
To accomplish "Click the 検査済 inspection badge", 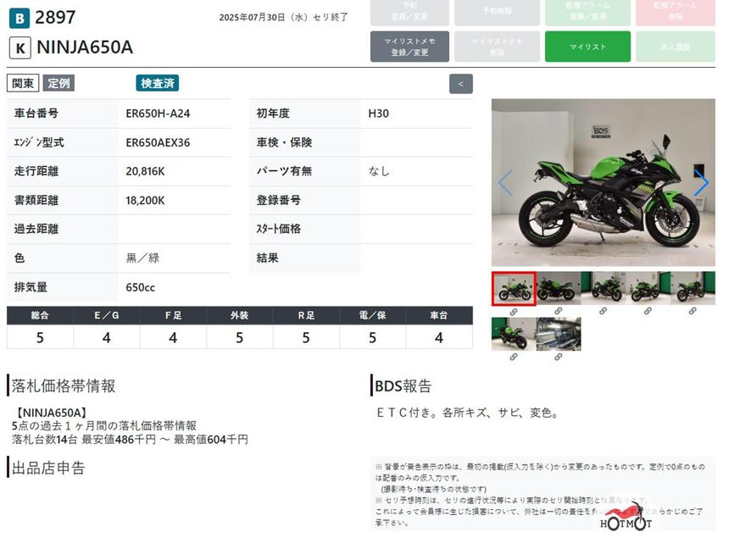I will coord(157,83).
